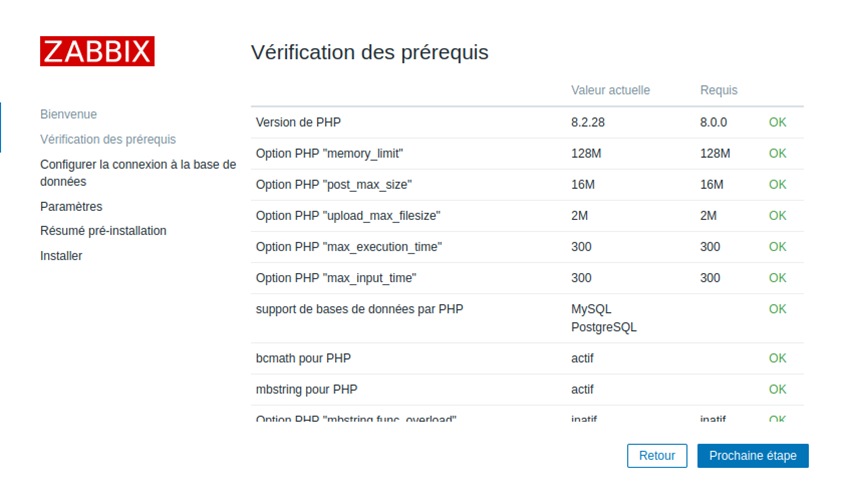Click the max_execution_time current value 300
This screenshot has height=494, width=845.
click(581, 247)
